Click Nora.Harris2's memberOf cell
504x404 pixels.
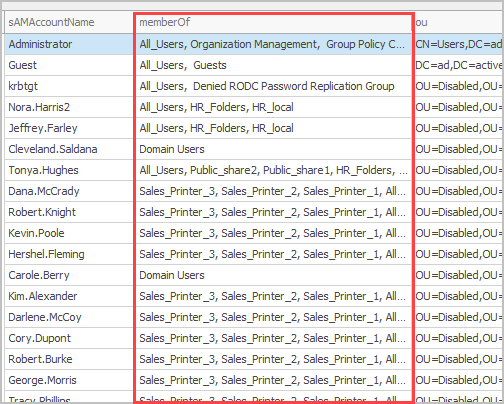click(x=273, y=107)
